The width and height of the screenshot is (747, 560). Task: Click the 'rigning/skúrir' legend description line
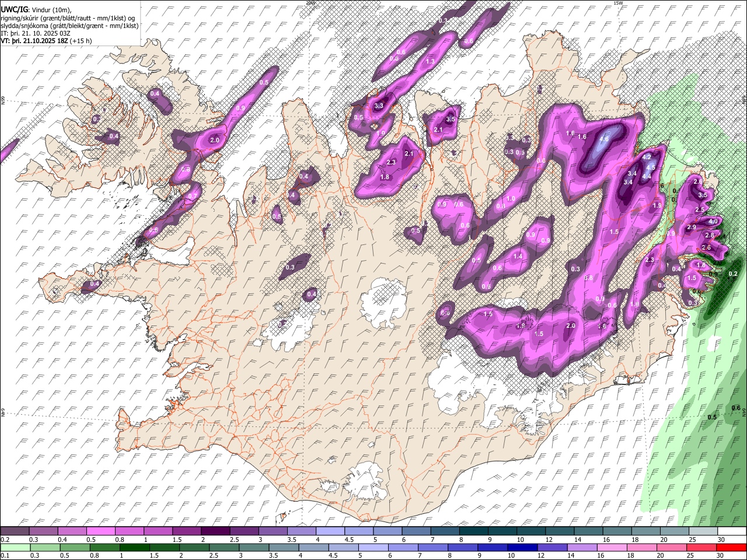(x=68, y=17)
